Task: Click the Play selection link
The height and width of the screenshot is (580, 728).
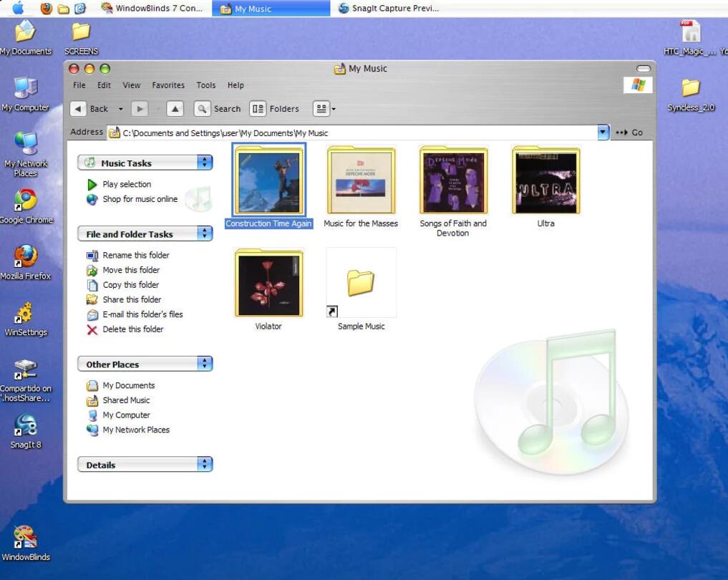Action: (x=126, y=184)
